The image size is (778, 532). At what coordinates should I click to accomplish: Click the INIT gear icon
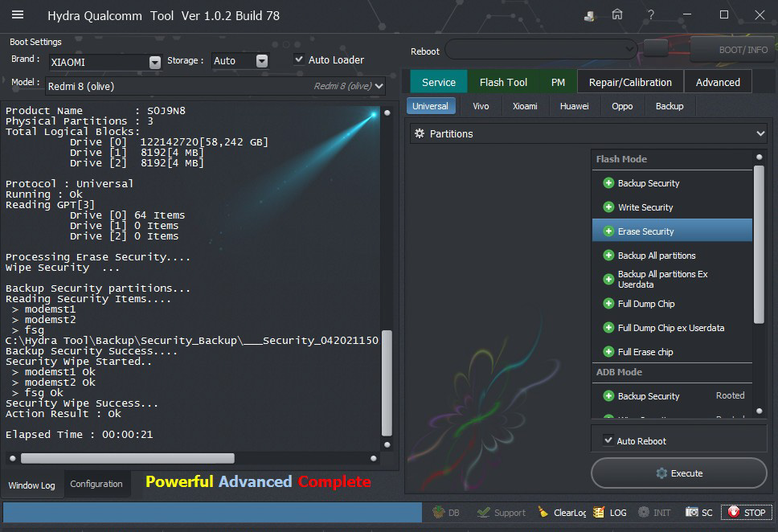tap(644, 512)
